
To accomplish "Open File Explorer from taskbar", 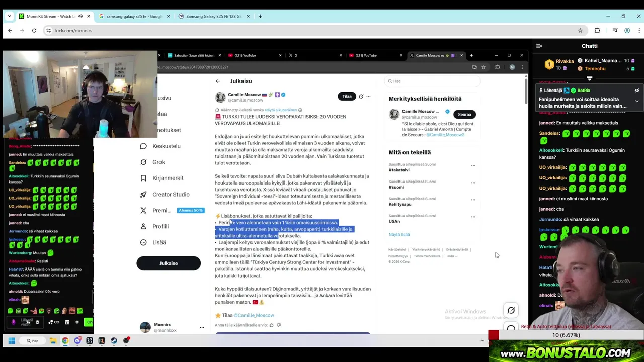I will point(53,341).
